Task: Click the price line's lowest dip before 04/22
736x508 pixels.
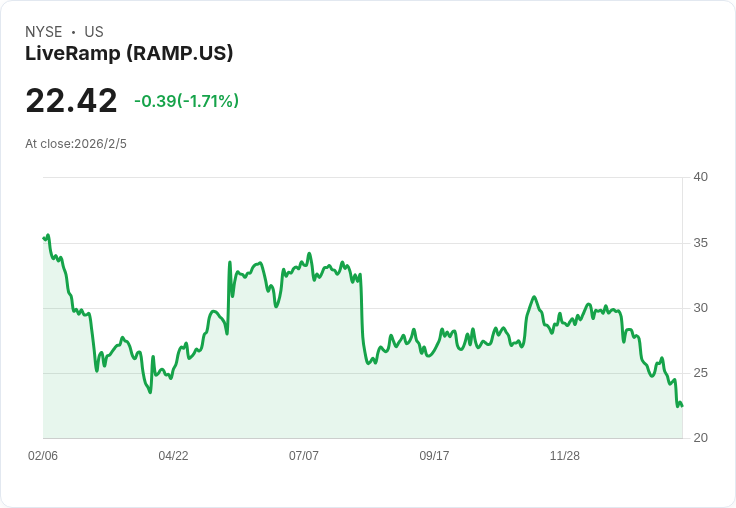Action: click(x=150, y=392)
